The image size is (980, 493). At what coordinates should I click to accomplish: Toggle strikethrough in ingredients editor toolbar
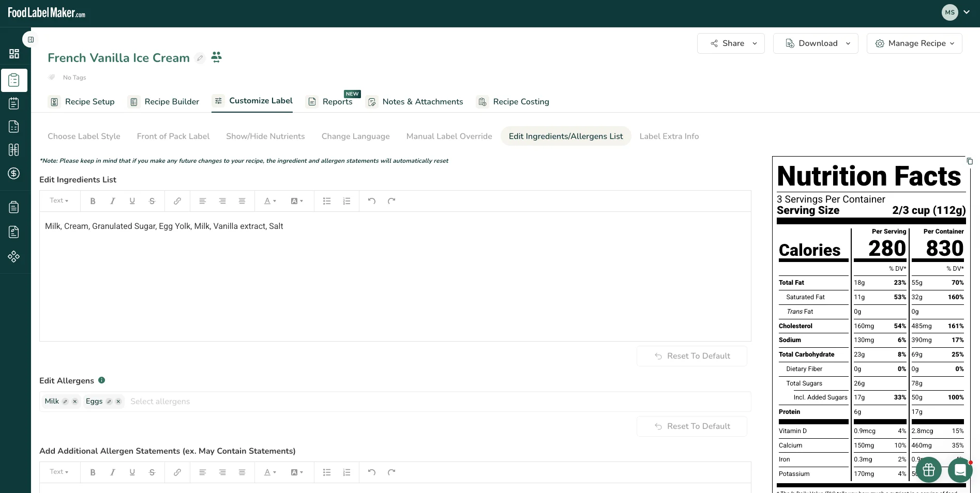point(152,201)
